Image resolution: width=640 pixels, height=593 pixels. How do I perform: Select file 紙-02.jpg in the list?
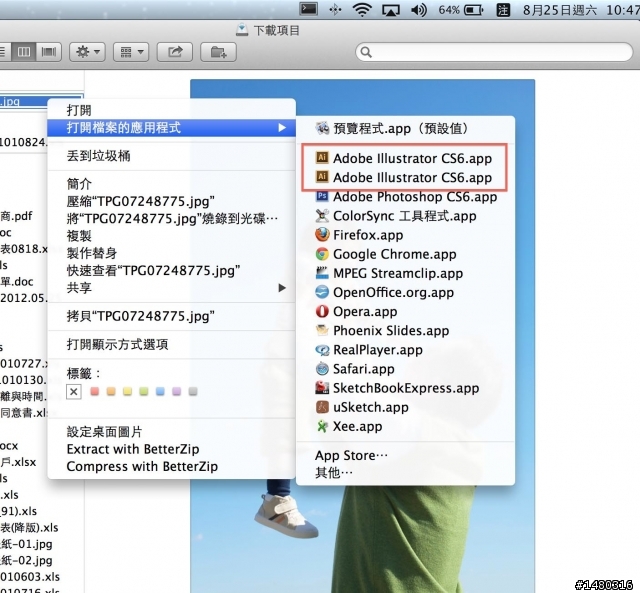coord(27,560)
